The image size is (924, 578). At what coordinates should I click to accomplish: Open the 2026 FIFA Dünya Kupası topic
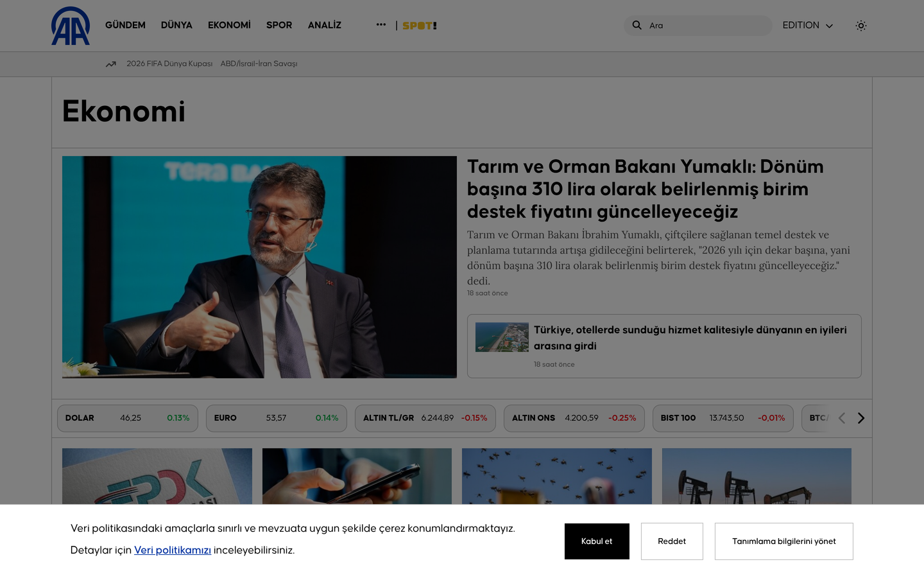point(169,64)
